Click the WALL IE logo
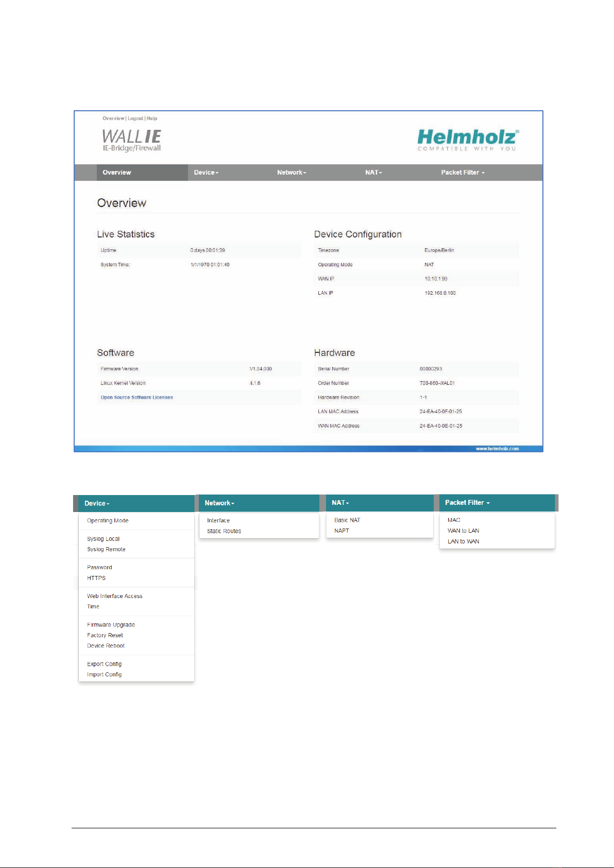 point(131,140)
